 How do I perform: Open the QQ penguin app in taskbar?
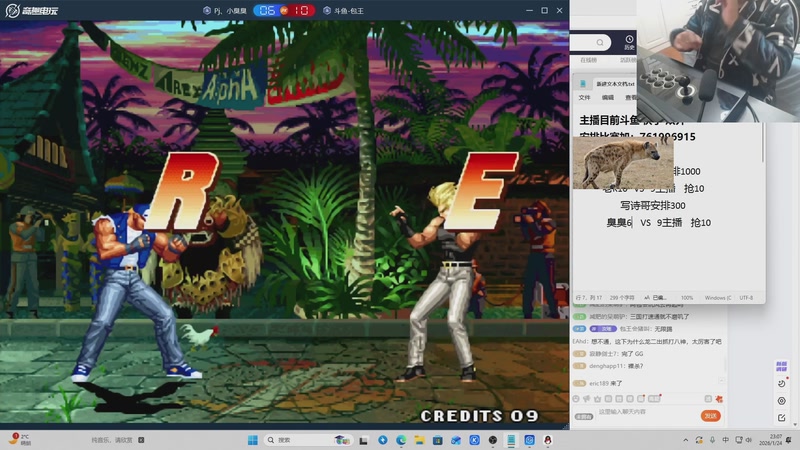(x=547, y=440)
